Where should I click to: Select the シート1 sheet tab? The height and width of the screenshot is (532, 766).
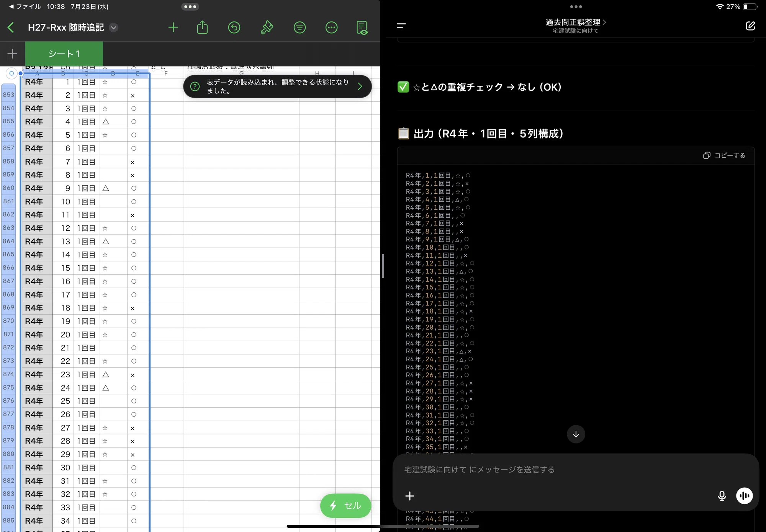click(64, 54)
